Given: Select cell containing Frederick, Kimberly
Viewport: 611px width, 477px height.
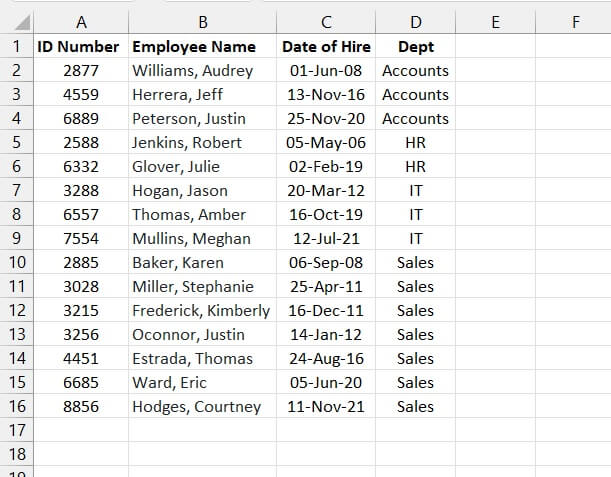Looking at the screenshot, I should [x=201, y=310].
